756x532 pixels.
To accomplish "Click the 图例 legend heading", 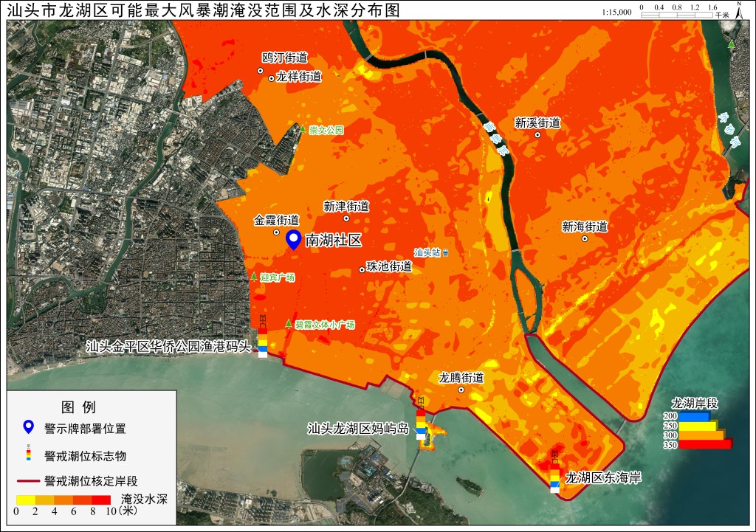I will coord(78,407).
